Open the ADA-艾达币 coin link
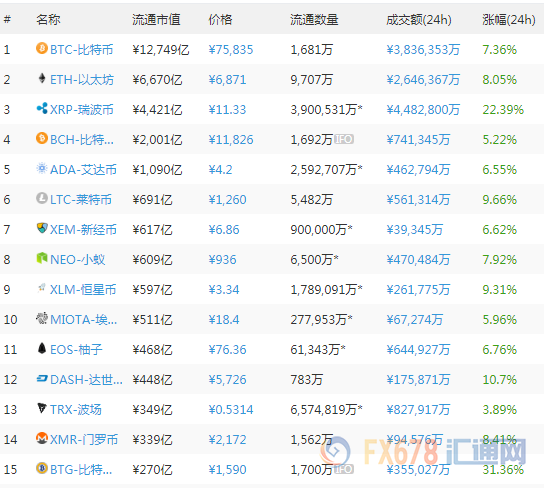Screen dimensions: 544x488 (83, 170)
